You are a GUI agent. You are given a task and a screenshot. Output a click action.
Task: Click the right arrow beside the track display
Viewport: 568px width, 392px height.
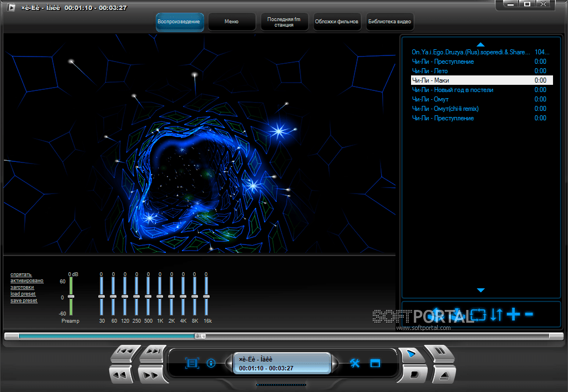334,363
